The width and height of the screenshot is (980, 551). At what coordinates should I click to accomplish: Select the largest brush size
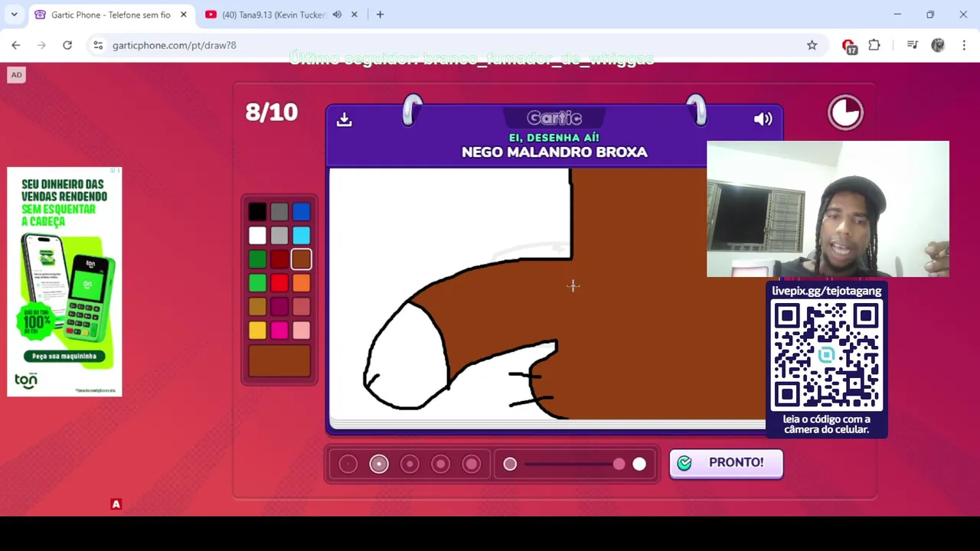click(472, 464)
